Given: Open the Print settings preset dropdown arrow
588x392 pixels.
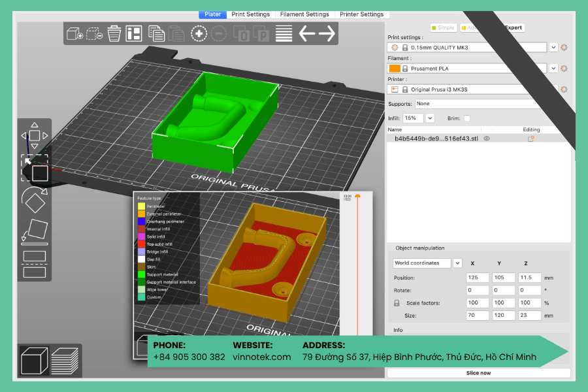Looking at the screenshot, I should click(553, 48).
